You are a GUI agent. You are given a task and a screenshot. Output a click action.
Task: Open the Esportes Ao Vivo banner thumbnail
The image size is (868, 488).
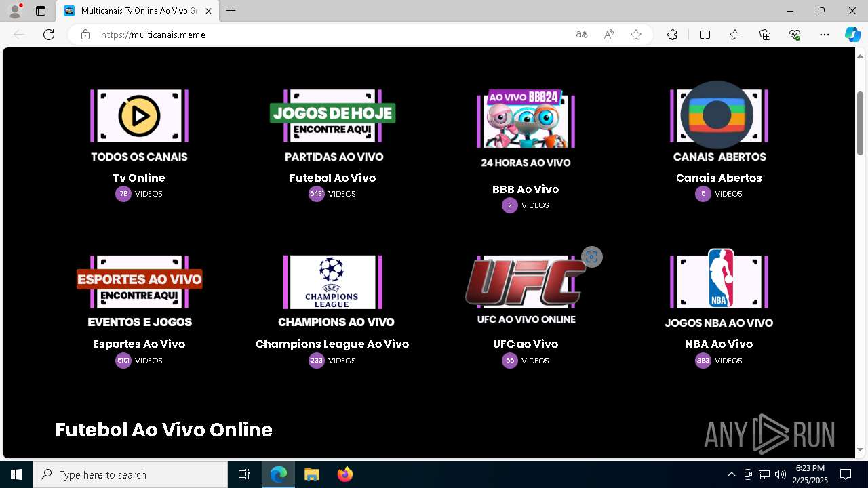point(139,291)
